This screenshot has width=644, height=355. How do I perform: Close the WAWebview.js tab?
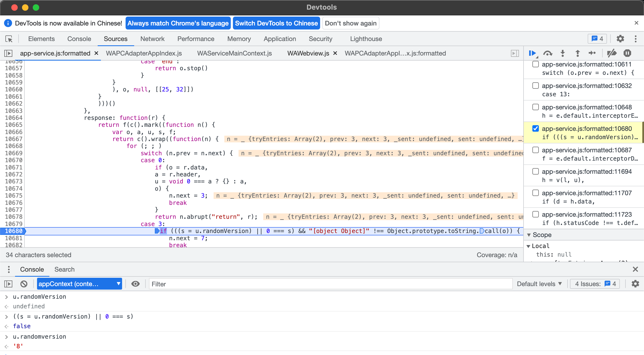point(335,53)
